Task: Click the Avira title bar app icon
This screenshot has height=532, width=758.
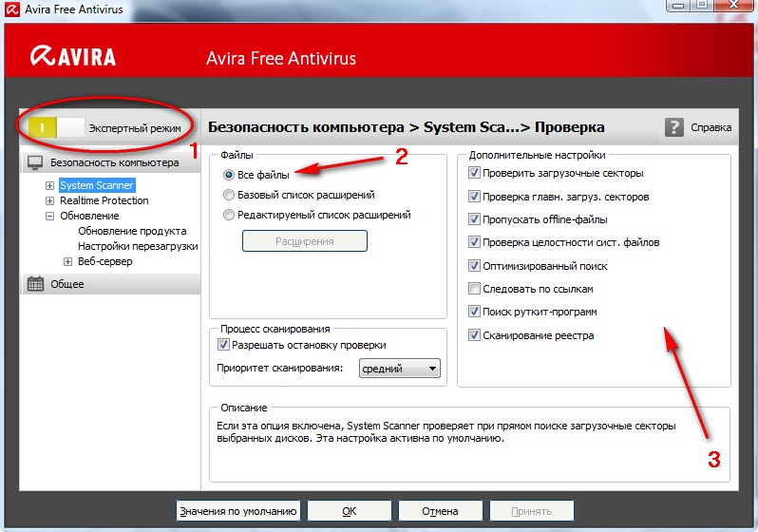Action: (x=11, y=9)
